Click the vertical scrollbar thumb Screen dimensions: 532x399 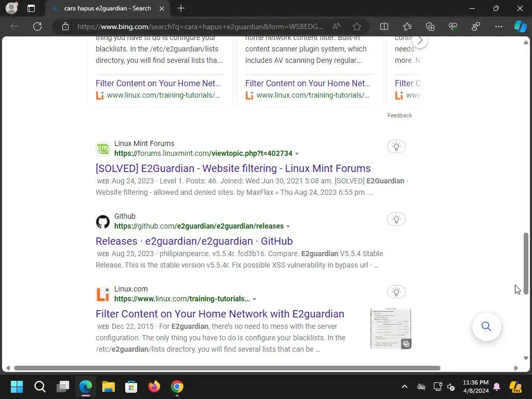pyautogui.click(x=526, y=263)
